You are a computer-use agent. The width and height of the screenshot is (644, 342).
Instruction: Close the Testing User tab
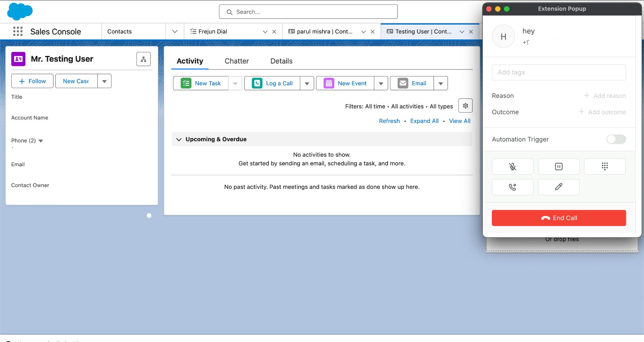471,32
